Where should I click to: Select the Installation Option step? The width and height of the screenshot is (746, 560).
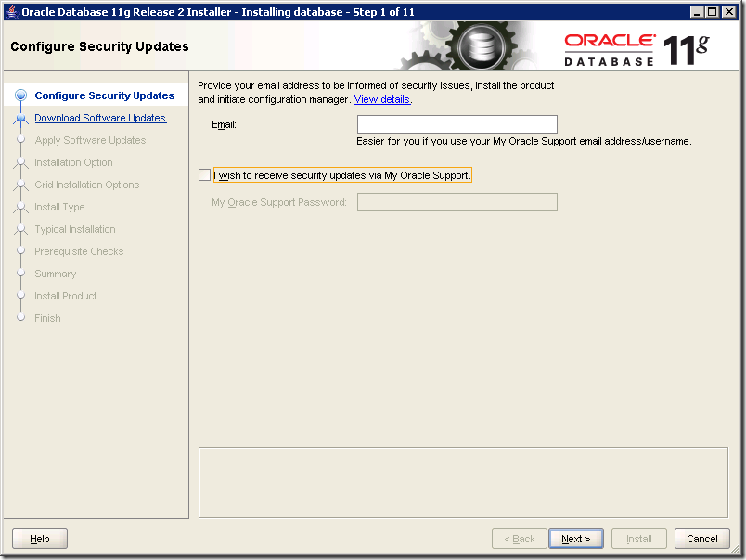[x=73, y=162]
